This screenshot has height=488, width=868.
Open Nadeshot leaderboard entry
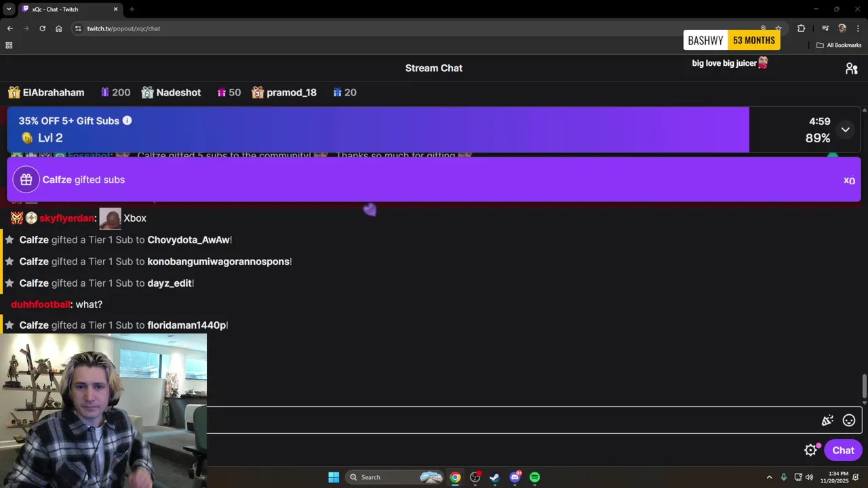click(x=171, y=92)
